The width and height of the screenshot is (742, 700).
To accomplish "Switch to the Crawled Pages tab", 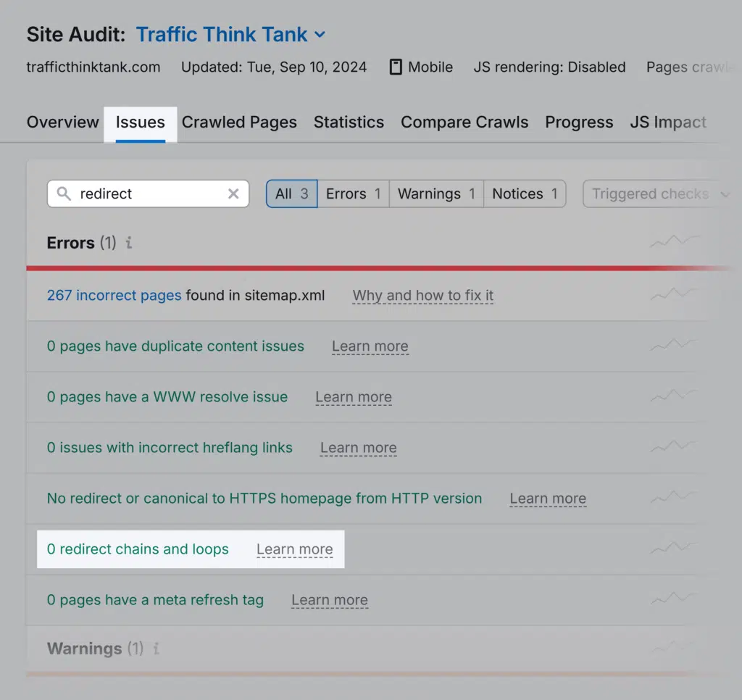I will pyautogui.click(x=239, y=122).
